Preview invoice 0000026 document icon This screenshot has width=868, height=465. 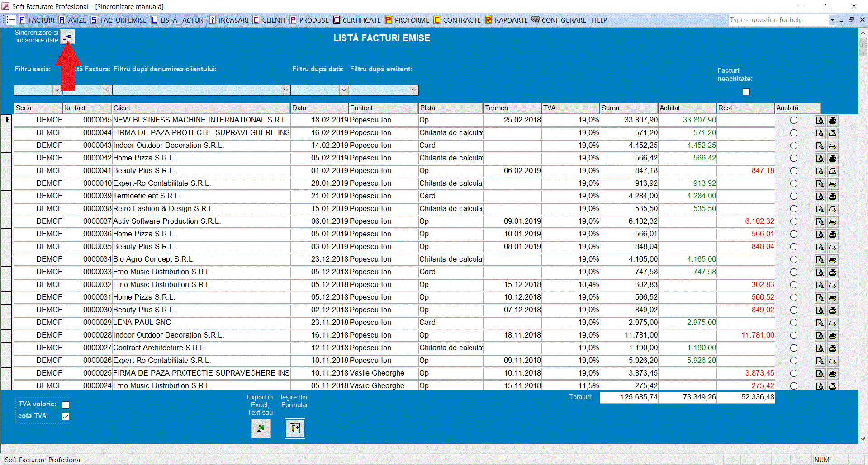[x=820, y=361]
